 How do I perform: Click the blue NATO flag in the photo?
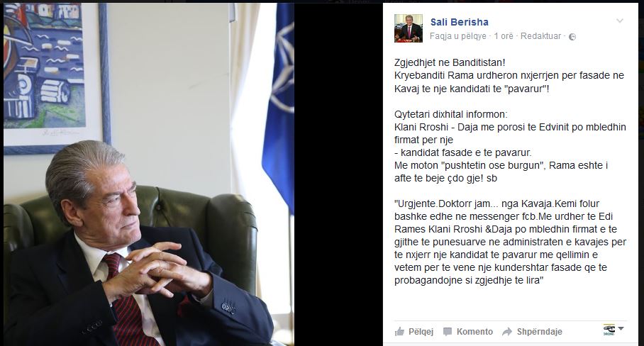click(279, 107)
